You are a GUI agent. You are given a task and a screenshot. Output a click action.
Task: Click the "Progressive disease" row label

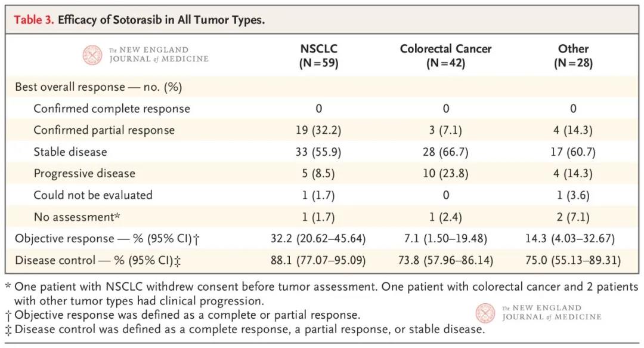(84, 174)
